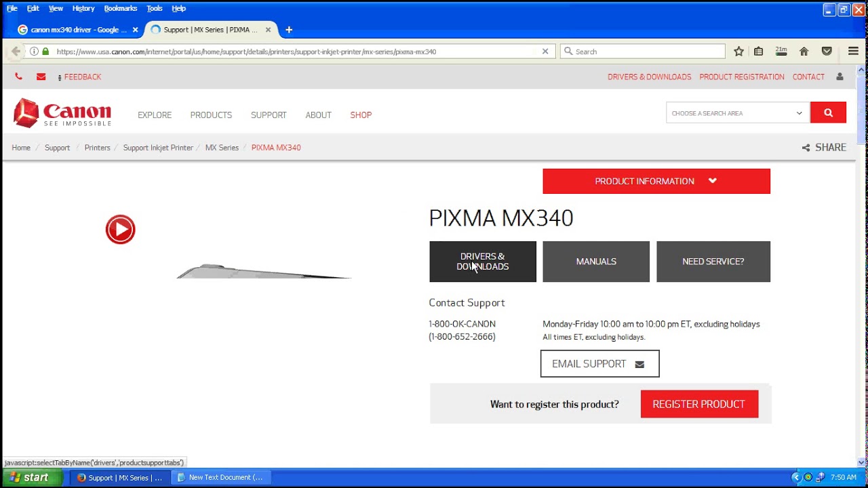Click the phone icon in Canon header
Screen dimensions: 868x488
click(x=18, y=77)
